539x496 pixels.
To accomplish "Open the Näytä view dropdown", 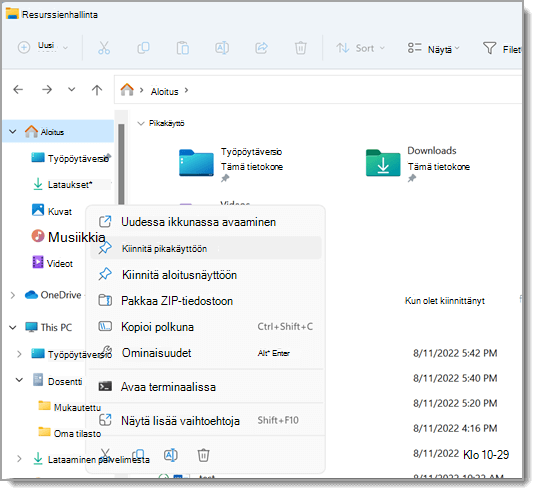I will tap(433, 48).
